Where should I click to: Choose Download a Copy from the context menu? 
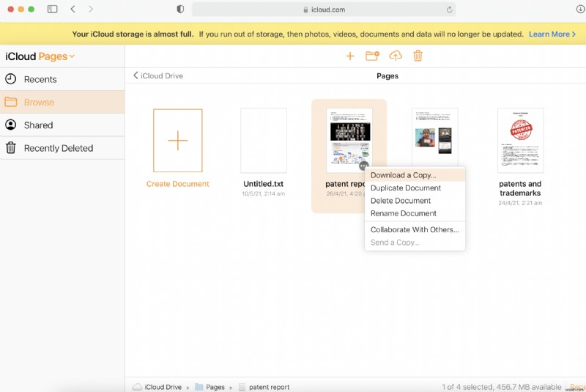pyautogui.click(x=415, y=175)
